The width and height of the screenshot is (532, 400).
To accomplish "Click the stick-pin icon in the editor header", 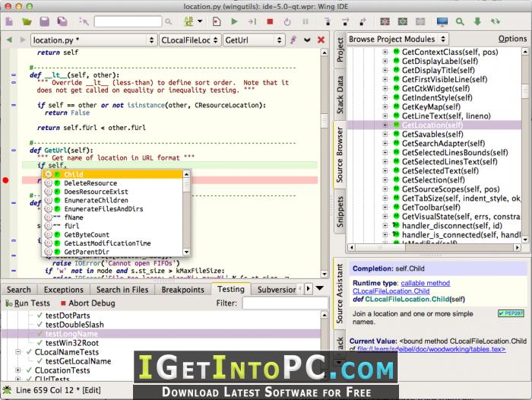I will coord(293,40).
